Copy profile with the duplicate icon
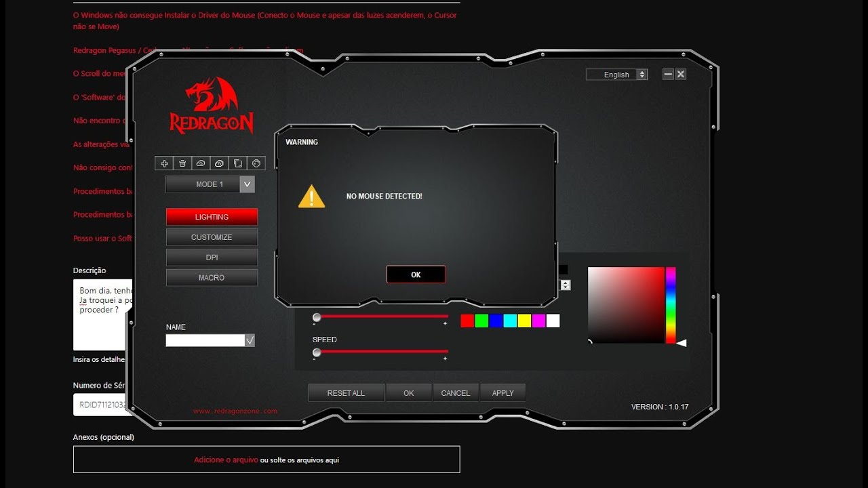This screenshot has height=488, width=868. tap(237, 163)
